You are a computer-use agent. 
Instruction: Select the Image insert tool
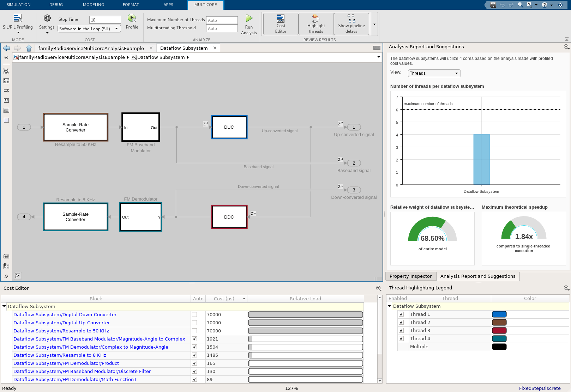[x=6, y=110]
